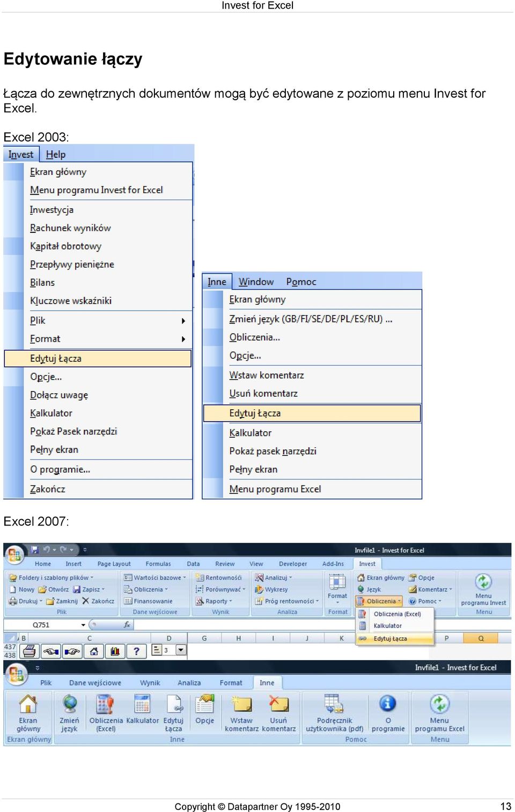The image size is (515, 812).
Task: Open the combo box arrow next to value 3
Action: pyautogui.click(x=181, y=651)
